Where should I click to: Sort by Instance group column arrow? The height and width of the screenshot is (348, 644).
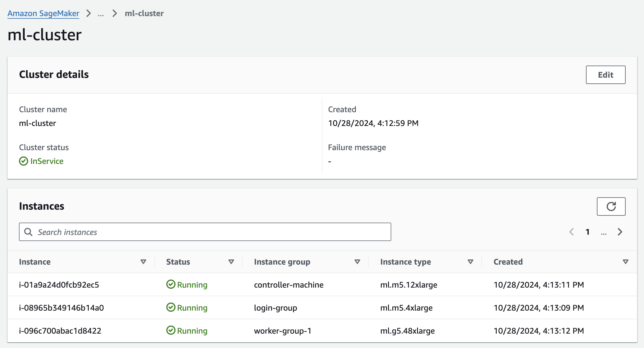357,262
